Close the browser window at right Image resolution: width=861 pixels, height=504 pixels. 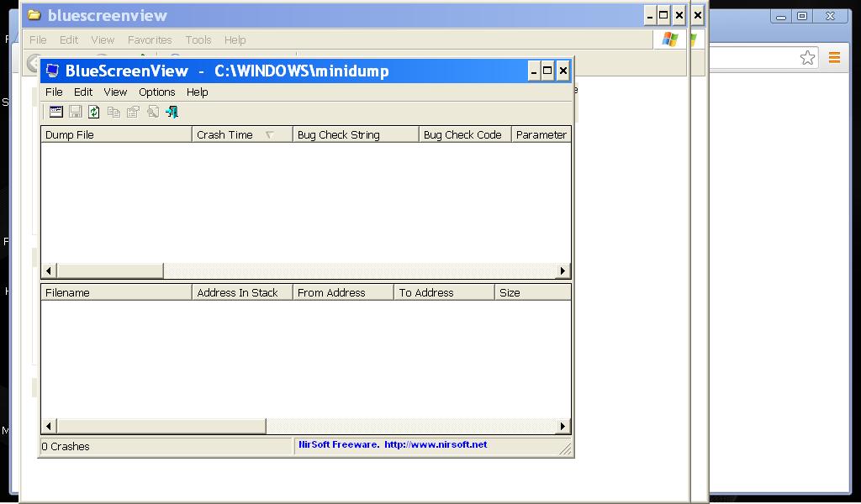[x=831, y=17]
